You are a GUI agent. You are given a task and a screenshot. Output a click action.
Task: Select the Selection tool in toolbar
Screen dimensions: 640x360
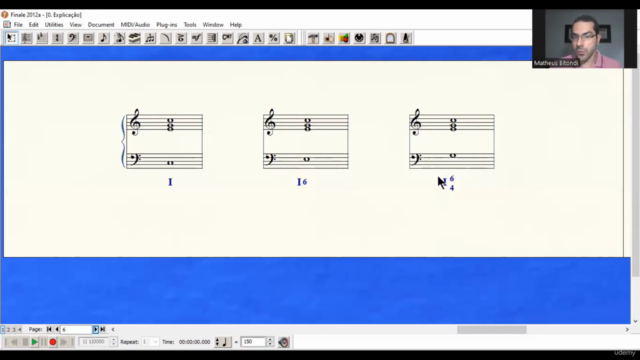click(x=11, y=38)
